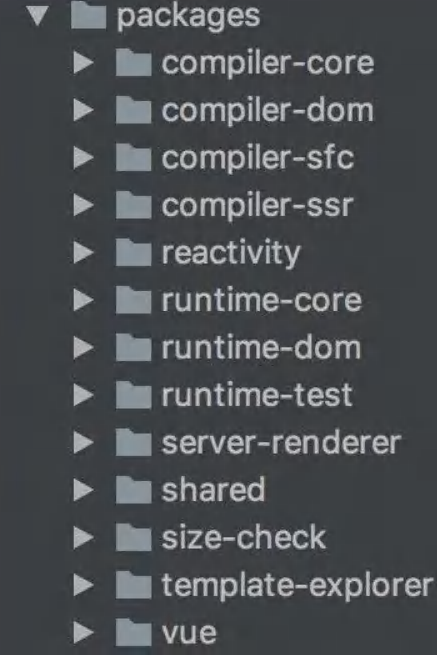Select the compiler-ssr tree item label

[x=258, y=206]
